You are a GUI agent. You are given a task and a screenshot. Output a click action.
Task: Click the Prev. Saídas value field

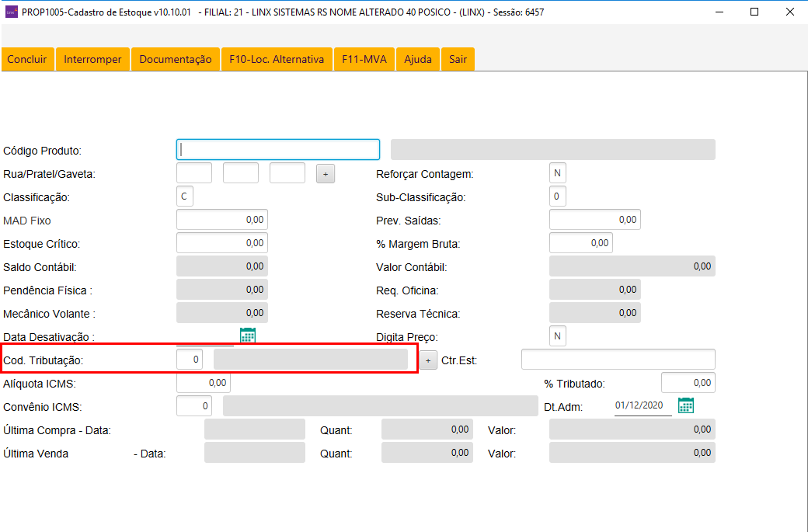click(x=595, y=220)
